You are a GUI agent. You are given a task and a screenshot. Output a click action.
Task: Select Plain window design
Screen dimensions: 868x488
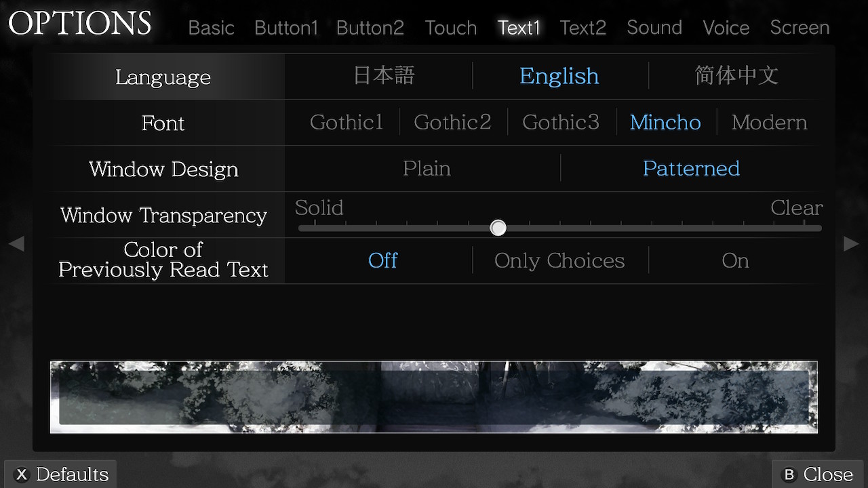(x=427, y=168)
